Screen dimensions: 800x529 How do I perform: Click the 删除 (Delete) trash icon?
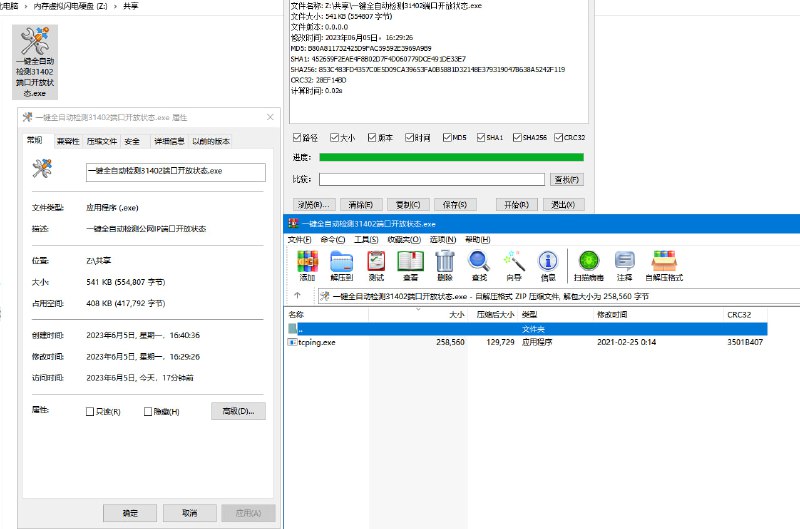tap(445, 264)
